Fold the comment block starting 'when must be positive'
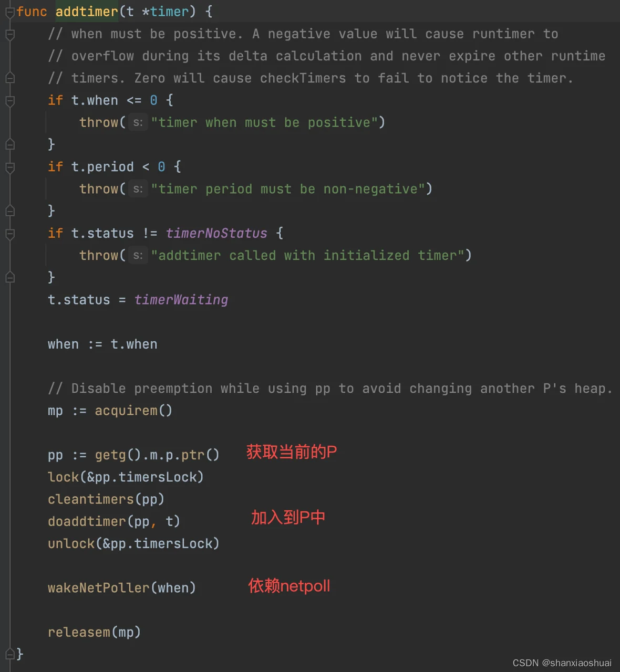The height and width of the screenshot is (672, 620). click(9, 35)
